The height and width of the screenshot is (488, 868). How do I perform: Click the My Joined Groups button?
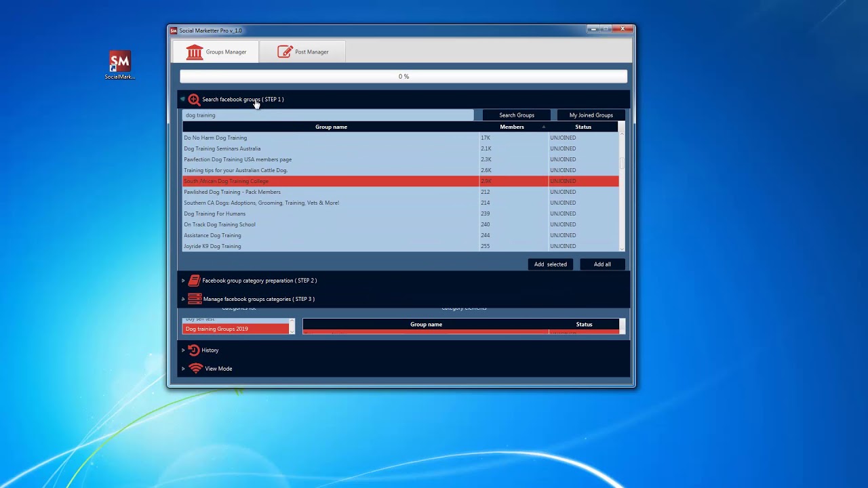(591, 115)
